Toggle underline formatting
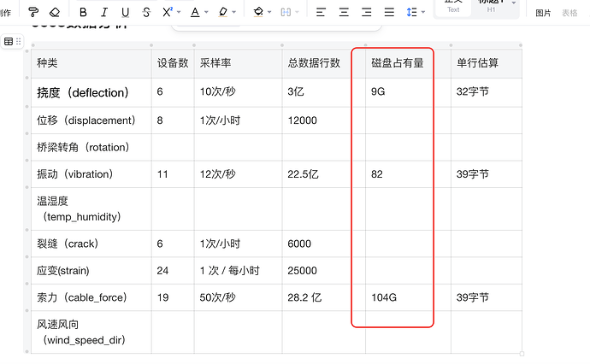The width and height of the screenshot is (590, 364). (x=126, y=13)
